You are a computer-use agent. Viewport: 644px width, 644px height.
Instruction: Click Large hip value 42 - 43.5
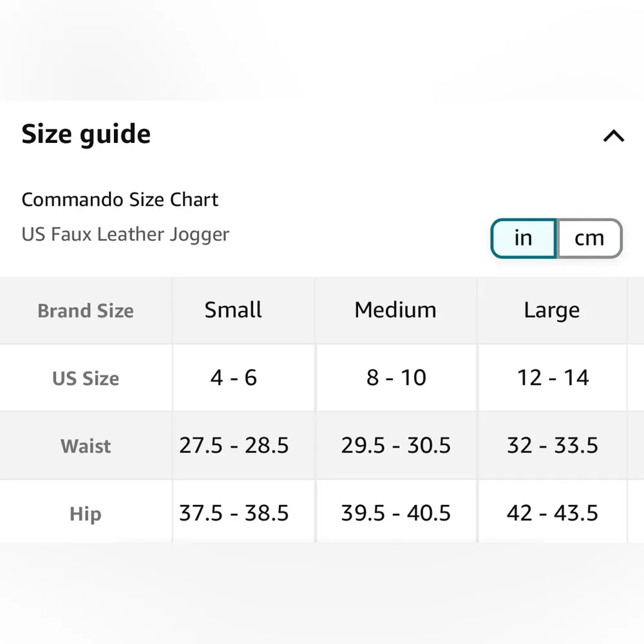click(553, 513)
